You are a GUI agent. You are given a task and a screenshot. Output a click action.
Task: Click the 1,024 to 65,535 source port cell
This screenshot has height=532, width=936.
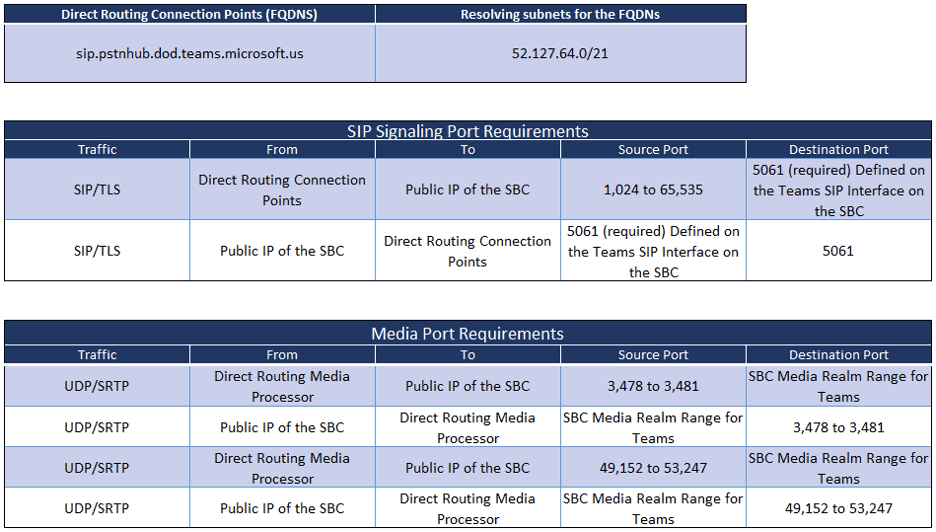[x=653, y=190]
